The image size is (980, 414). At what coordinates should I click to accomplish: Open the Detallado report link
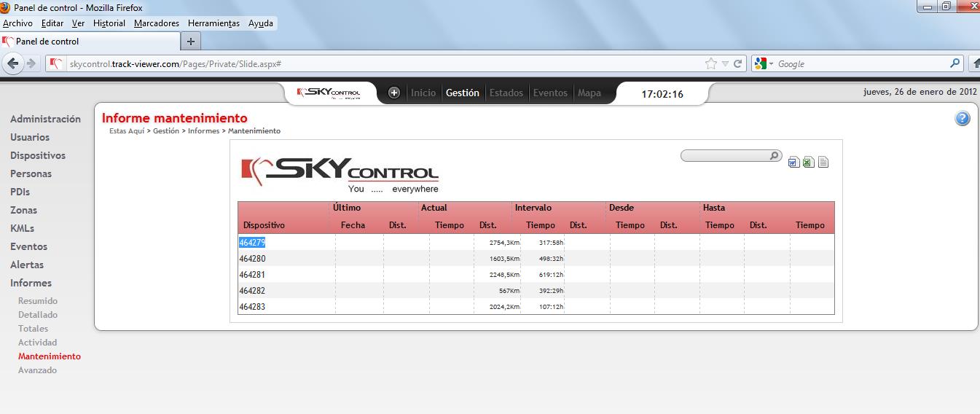point(38,315)
